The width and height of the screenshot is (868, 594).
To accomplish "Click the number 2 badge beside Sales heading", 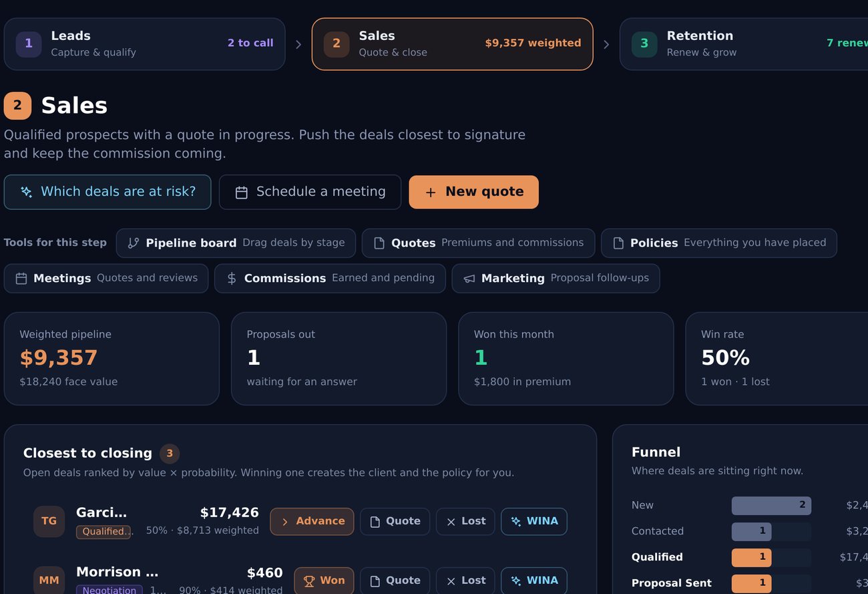I will (x=17, y=106).
